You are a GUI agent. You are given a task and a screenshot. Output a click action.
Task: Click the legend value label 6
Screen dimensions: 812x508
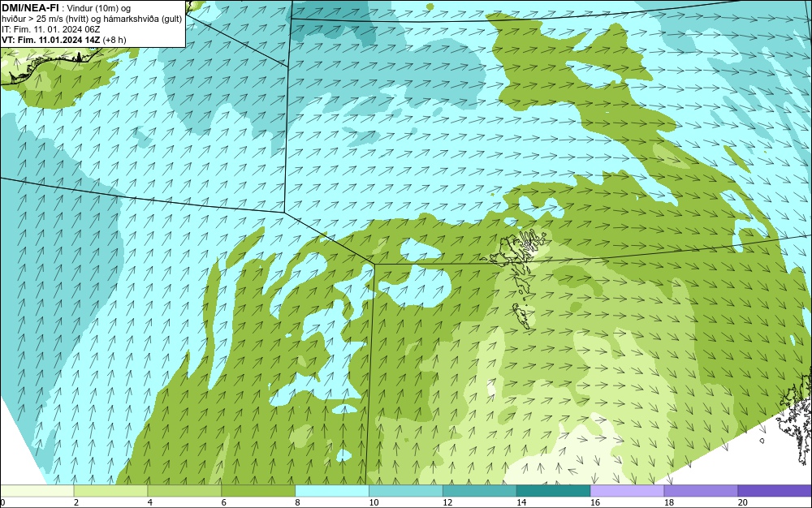(x=224, y=502)
